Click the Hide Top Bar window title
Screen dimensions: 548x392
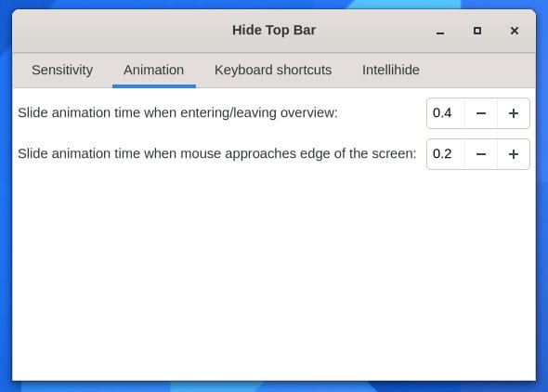(274, 30)
